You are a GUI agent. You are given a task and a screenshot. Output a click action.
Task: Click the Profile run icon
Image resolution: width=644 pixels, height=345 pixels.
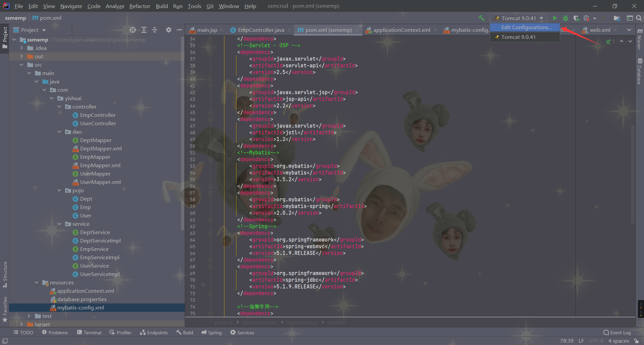click(586, 18)
